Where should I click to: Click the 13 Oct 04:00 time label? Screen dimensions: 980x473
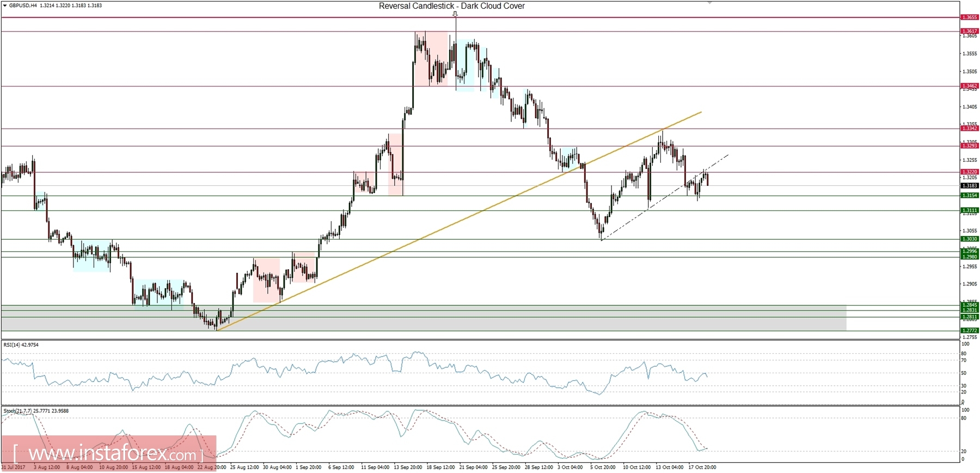pos(670,468)
